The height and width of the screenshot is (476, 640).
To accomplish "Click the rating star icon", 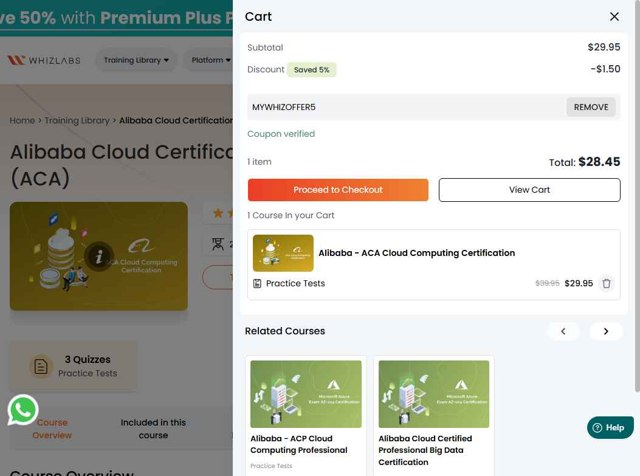I will coord(218,213).
